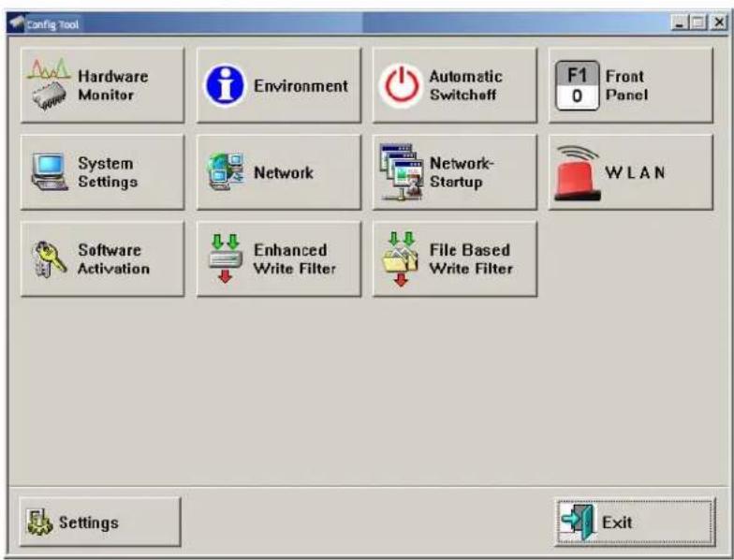Click the Settings gear icon
The height and width of the screenshot is (560, 734).
[x=39, y=523]
